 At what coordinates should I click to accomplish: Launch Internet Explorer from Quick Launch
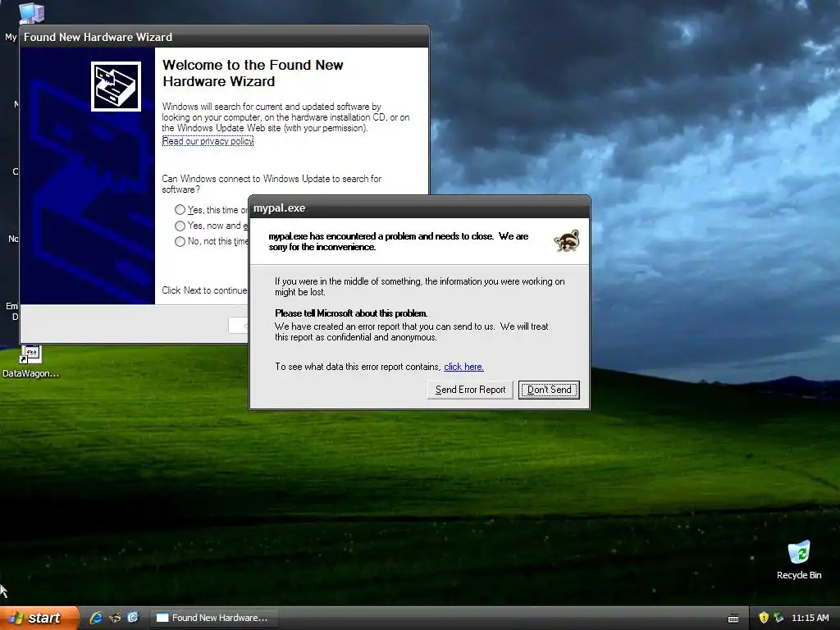click(x=96, y=618)
